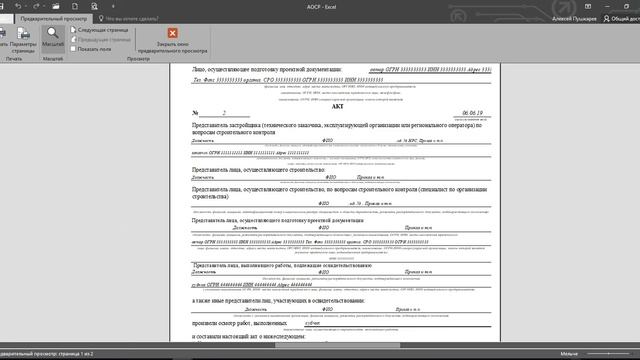Click the greyed Предыдущая страница button

click(x=100, y=40)
